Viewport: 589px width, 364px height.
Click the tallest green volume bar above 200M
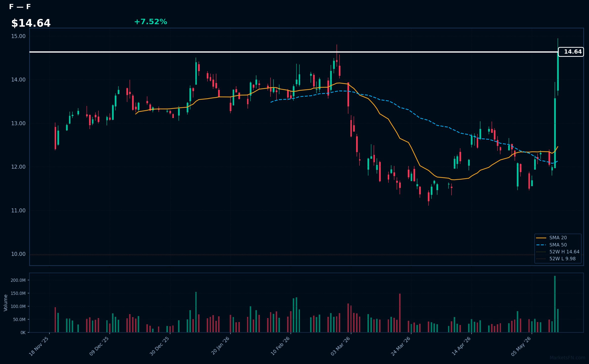click(x=555, y=304)
